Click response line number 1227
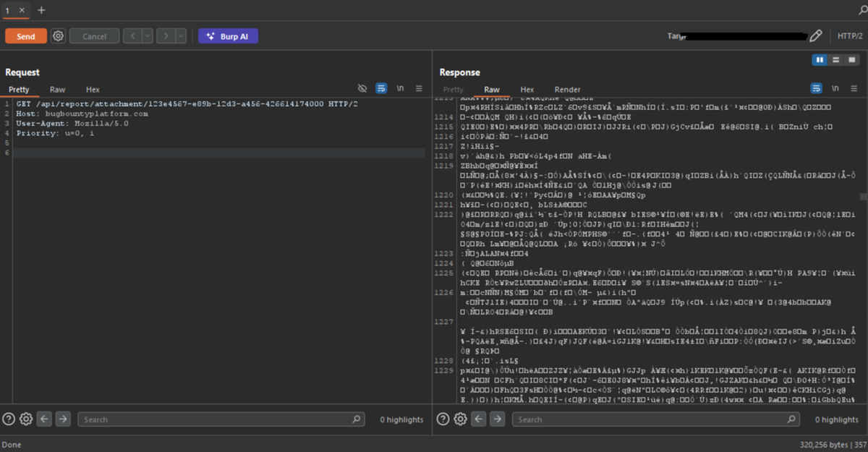Image resolution: width=868 pixels, height=452 pixels. [445, 320]
